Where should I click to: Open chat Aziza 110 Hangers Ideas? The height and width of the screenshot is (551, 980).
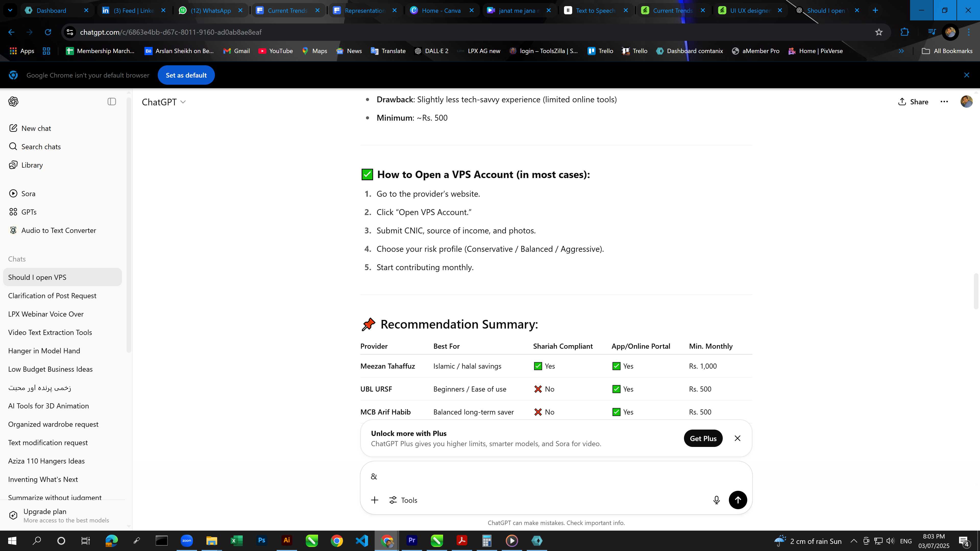point(62,461)
